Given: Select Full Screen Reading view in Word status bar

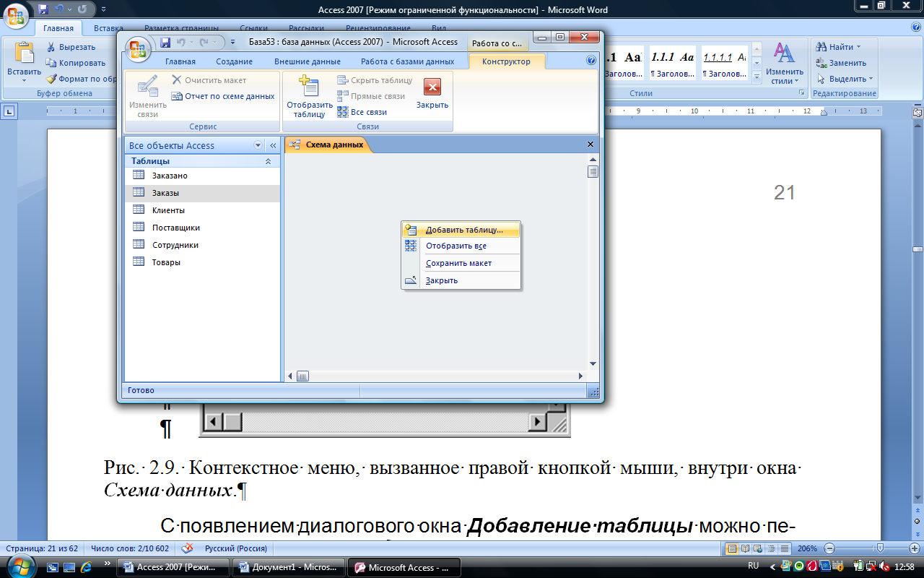Looking at the screenshot, I should point(746,548).
